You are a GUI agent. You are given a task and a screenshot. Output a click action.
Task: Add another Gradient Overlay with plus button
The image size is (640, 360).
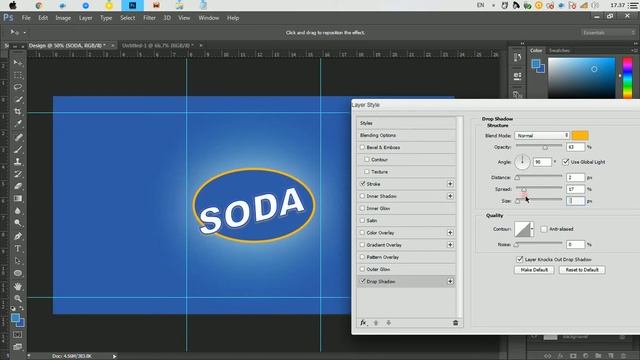[450, 245]
